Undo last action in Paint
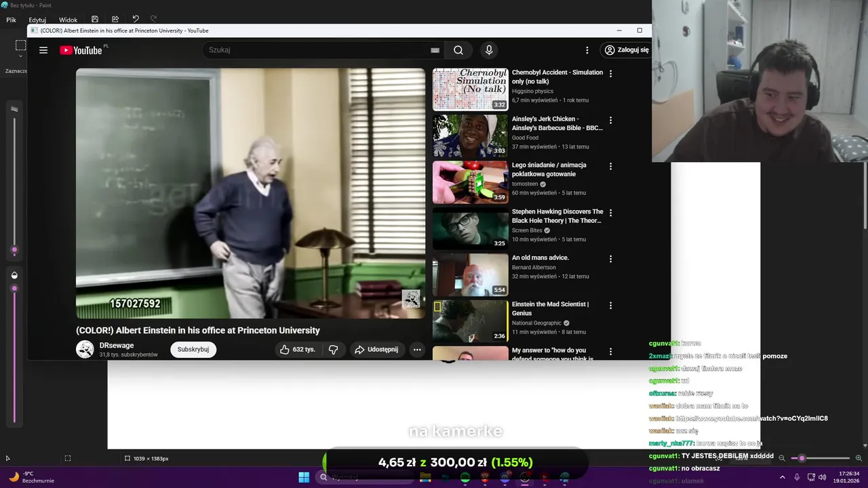The width and height of the screenshot is (868, 488). (136, 20)
